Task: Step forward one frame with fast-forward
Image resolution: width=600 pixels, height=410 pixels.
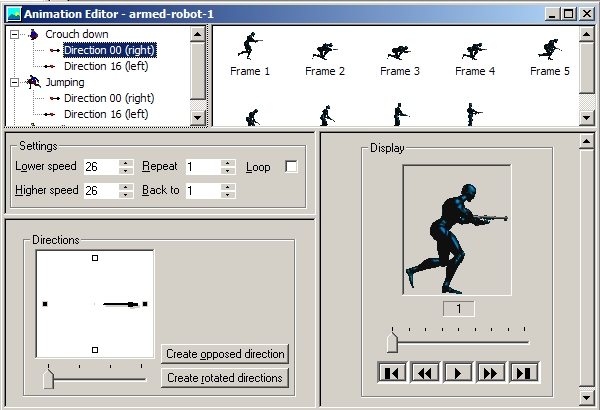Action: point(491,372)
